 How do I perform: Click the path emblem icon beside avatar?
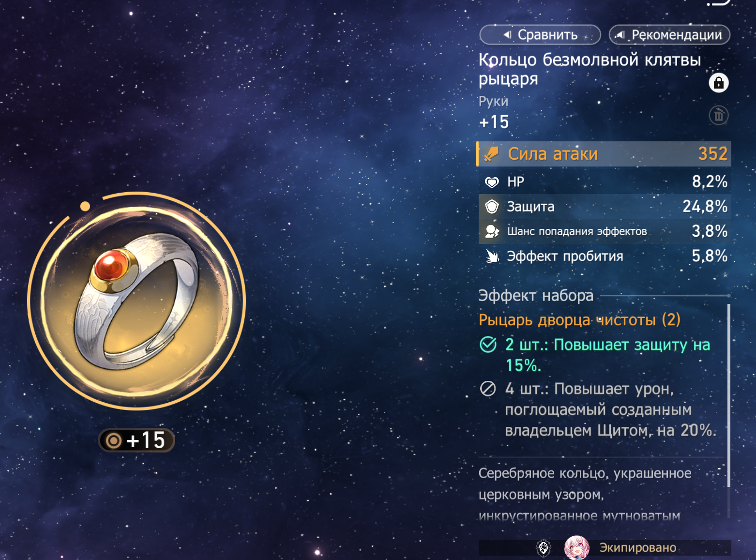pyautogui.click(x=544, y=548)
